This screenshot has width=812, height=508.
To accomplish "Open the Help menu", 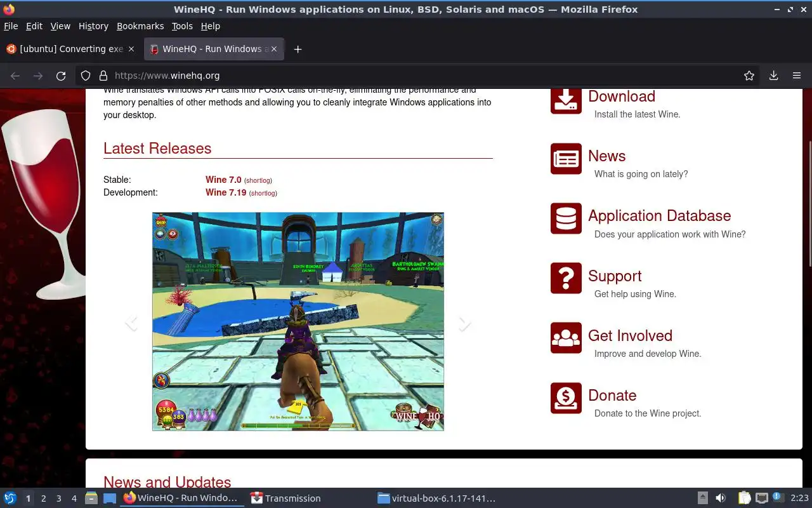I will coord(210,26).
